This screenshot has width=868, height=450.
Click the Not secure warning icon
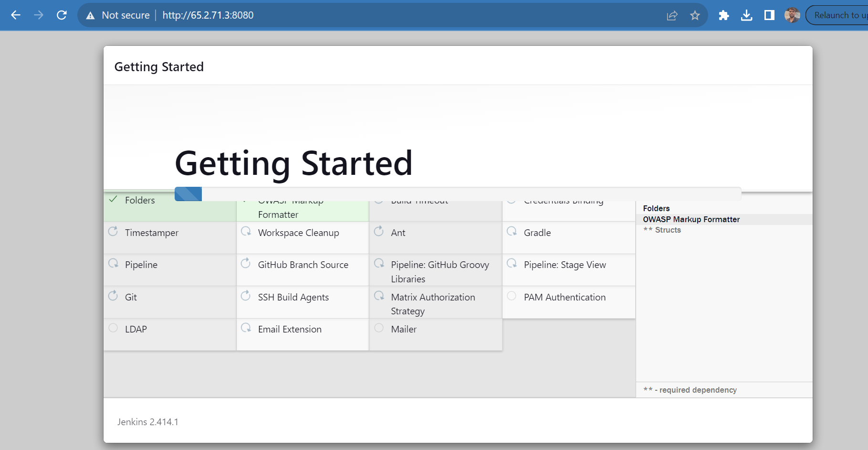tap(90, 15)
